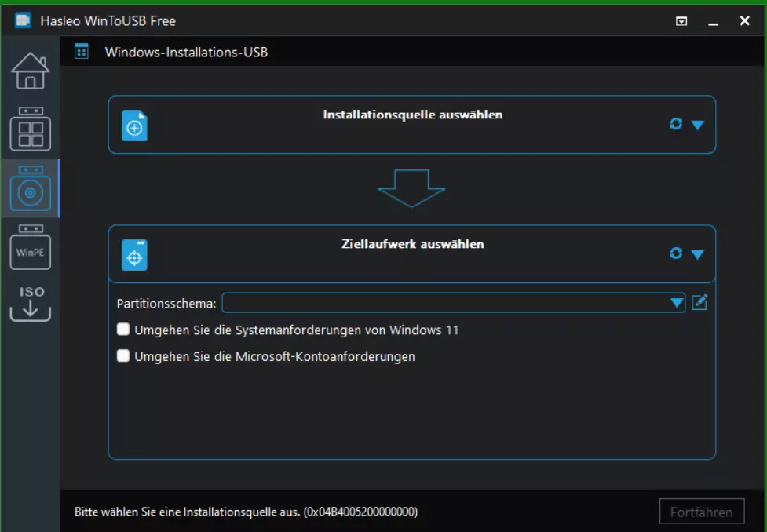Expand installation source dropdown arrow
767x532 pixels.
tap(698, 126)
